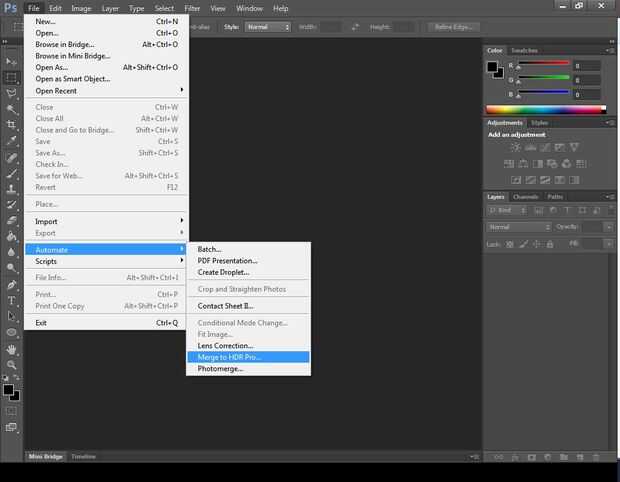Click the Change Screen Mode icon
The height and width of the screenshot is (482, 620).
click(11, 427)
